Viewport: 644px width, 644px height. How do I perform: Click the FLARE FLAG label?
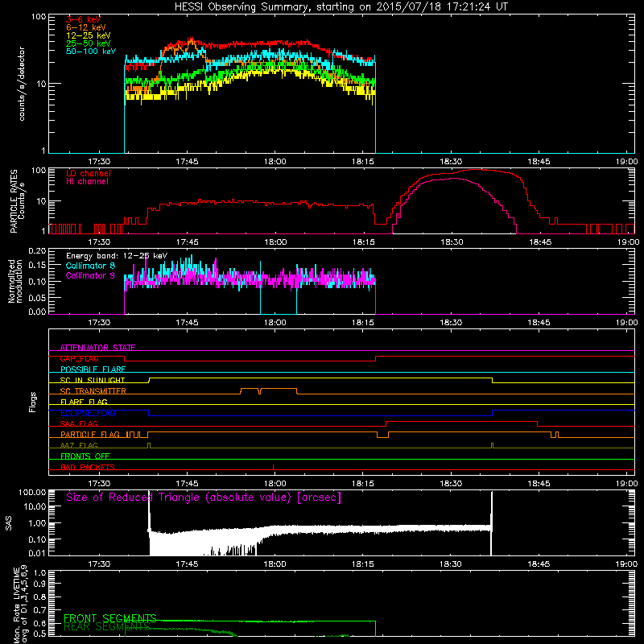[84, 402]
